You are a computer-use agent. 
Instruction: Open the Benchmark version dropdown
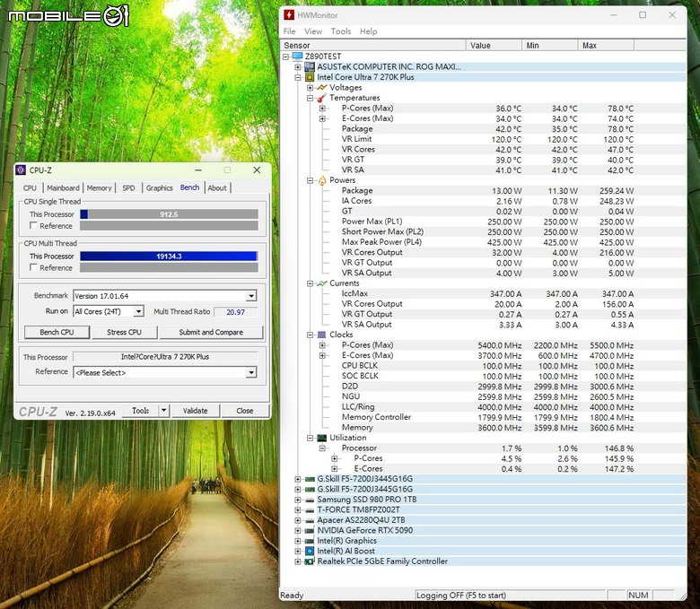point(251,296)
